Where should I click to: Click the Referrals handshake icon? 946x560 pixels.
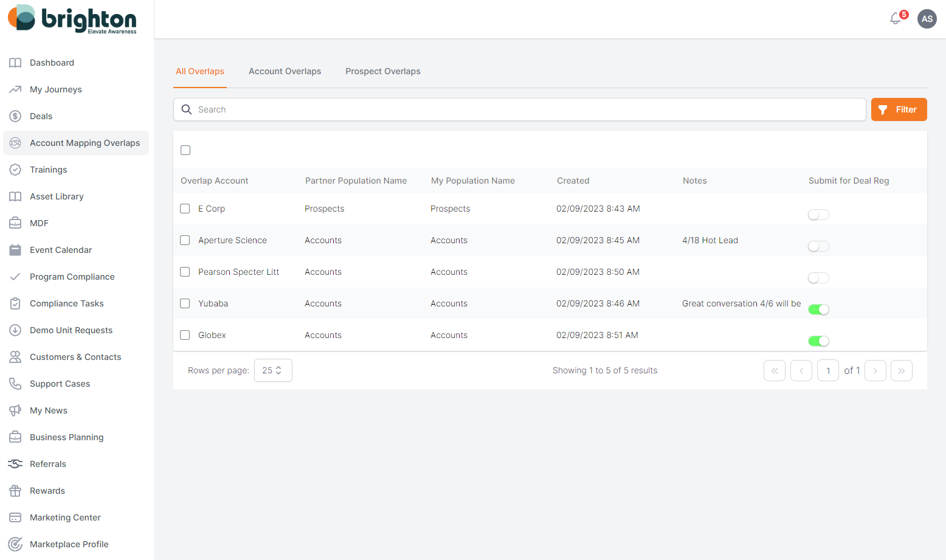(x=15, y=464)
